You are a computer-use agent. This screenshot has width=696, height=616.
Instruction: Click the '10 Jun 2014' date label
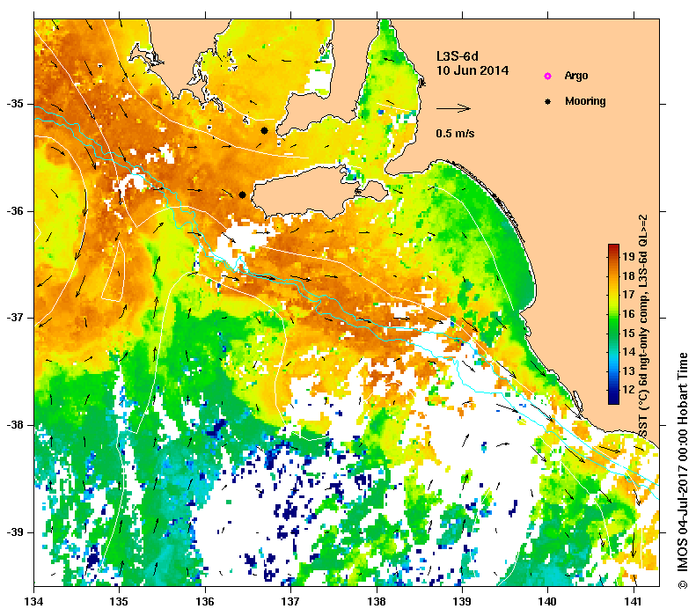[x=473, y=70]
